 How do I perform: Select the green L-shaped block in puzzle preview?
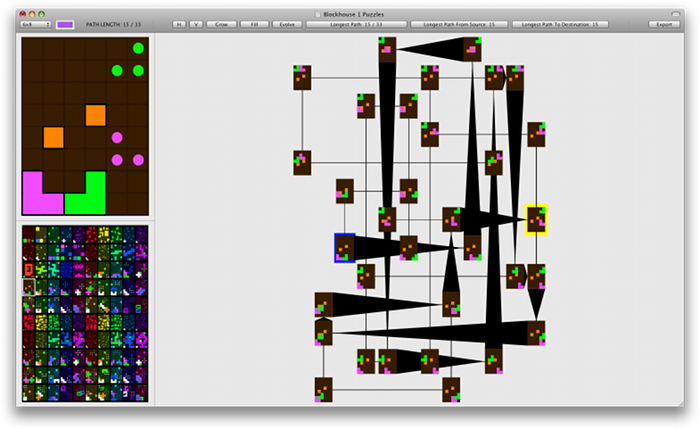pos(89,198)
